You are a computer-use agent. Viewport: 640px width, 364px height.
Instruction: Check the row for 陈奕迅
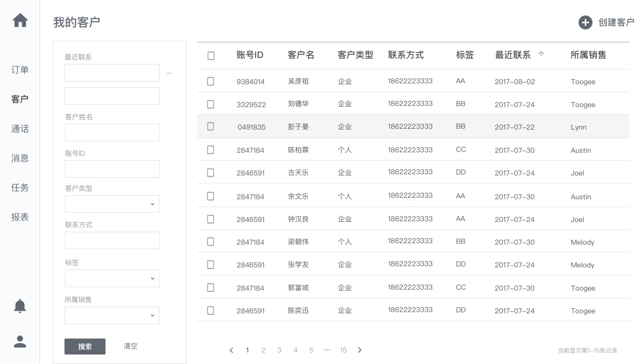pos(211,311)
